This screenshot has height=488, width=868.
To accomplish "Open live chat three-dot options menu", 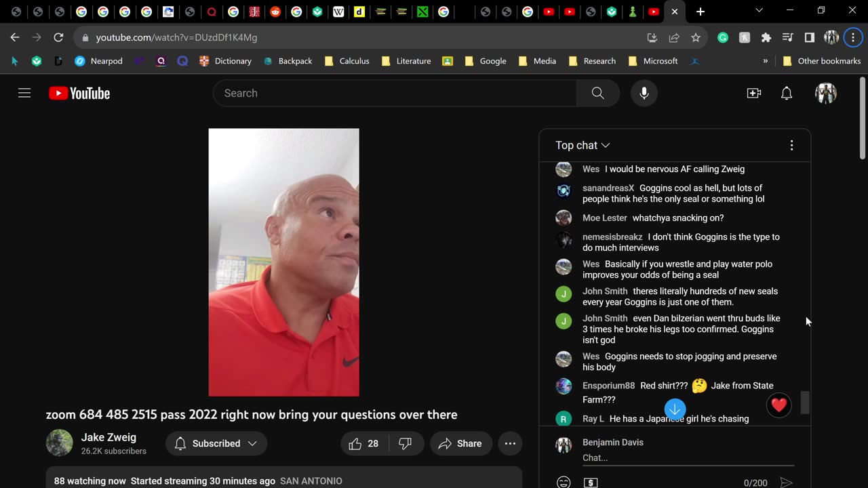I will coord(791,145).
